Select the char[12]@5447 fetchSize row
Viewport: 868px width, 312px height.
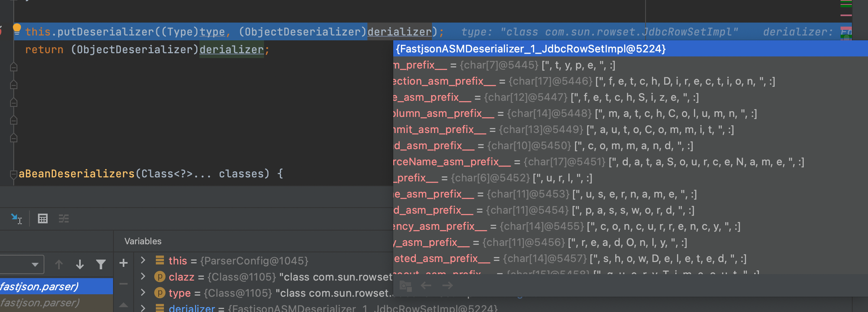(631, 97)
